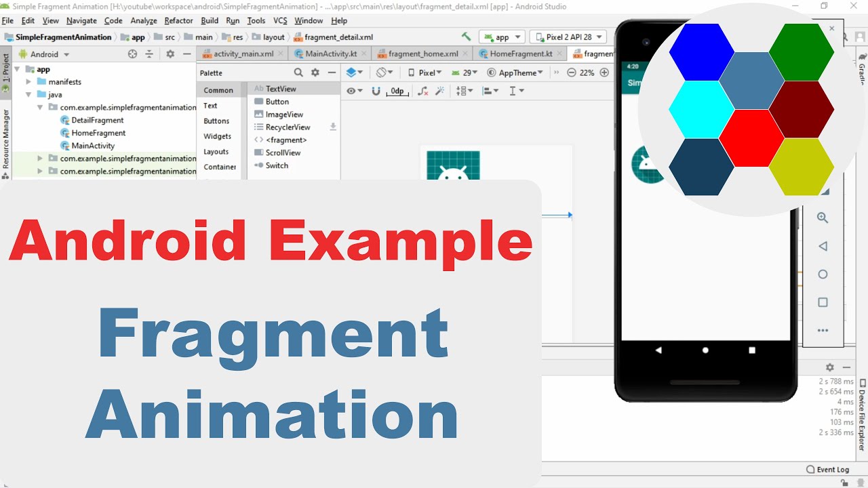This screenshot has height=488, width=868.
Task: Open the VCS menu
Action: point(280,21)
